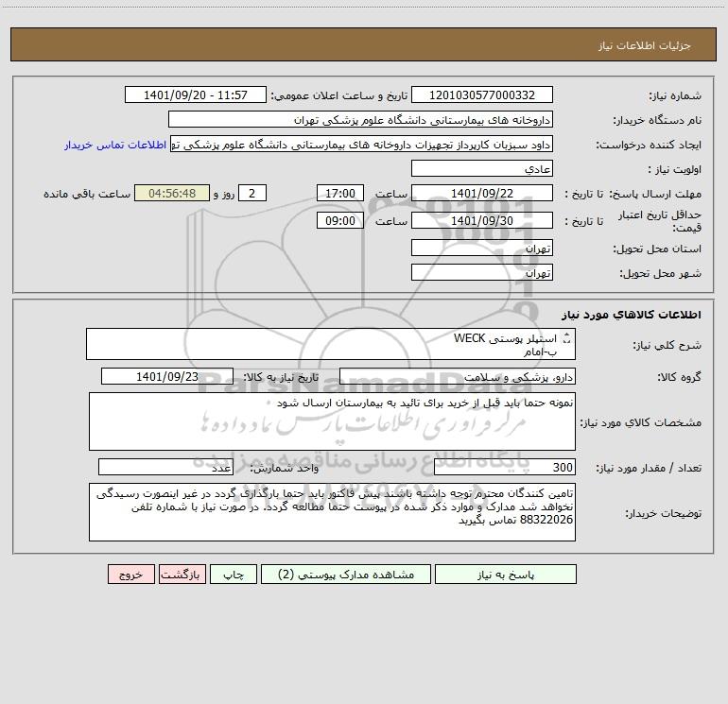Select the شماره نیاز number field

coord(482,94)
